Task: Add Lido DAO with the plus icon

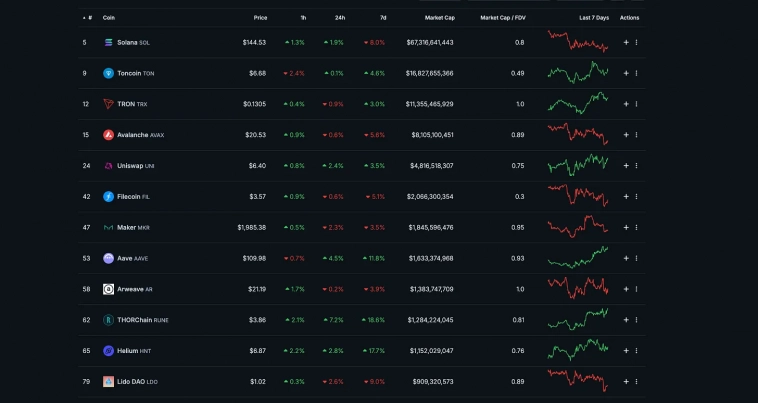Action: (x=626, y=382)
